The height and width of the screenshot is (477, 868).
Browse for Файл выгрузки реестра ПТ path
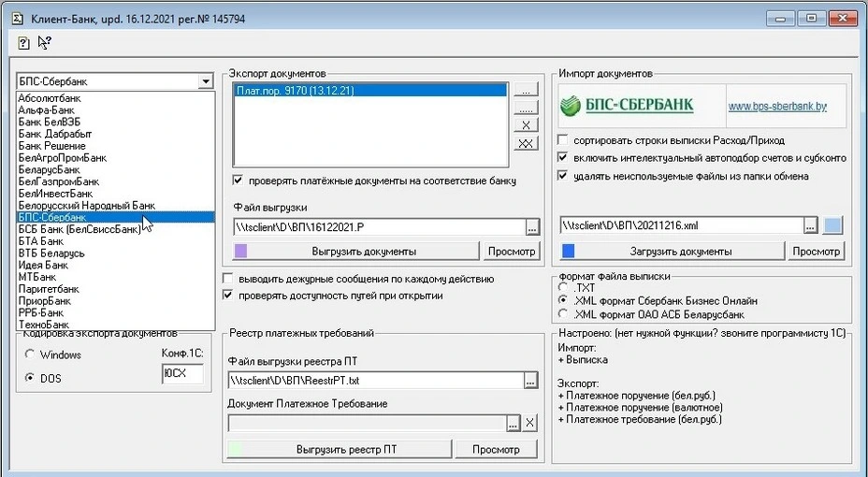coord(530,381)
